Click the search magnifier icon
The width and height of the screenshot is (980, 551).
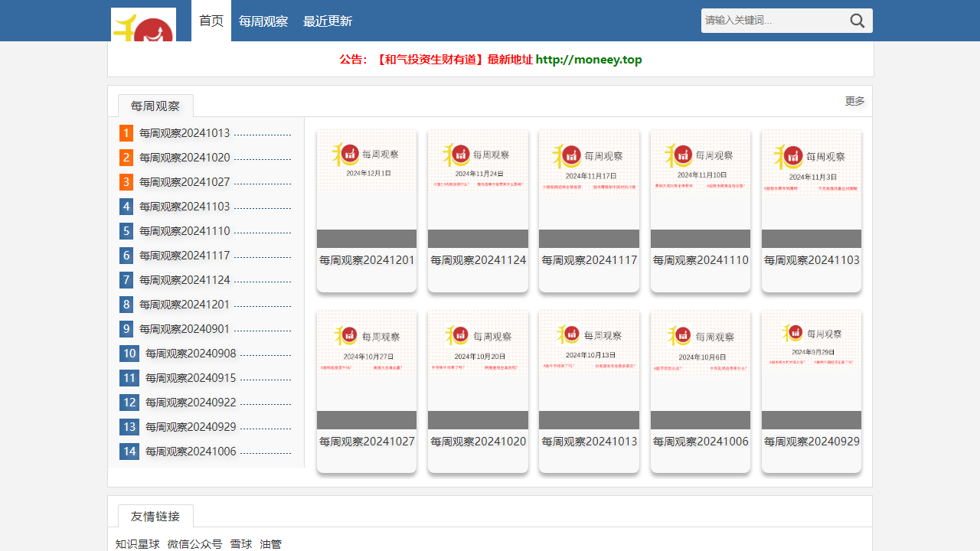click(857, 21)
